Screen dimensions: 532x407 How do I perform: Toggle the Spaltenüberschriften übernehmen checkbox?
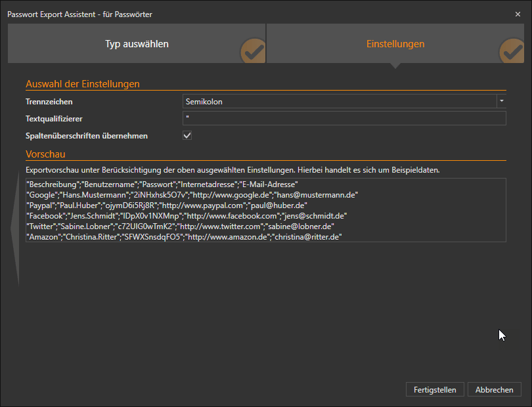click(x=187, y=135)
